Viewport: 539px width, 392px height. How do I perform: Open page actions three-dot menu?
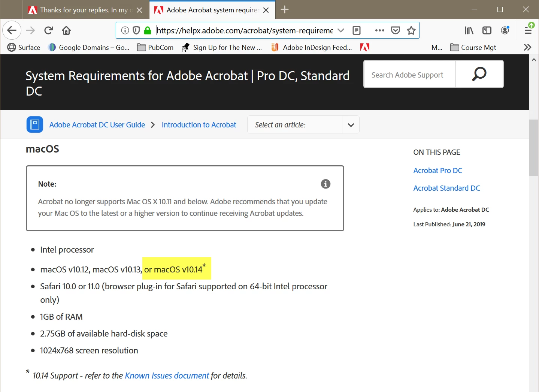(x=379, y=30)
